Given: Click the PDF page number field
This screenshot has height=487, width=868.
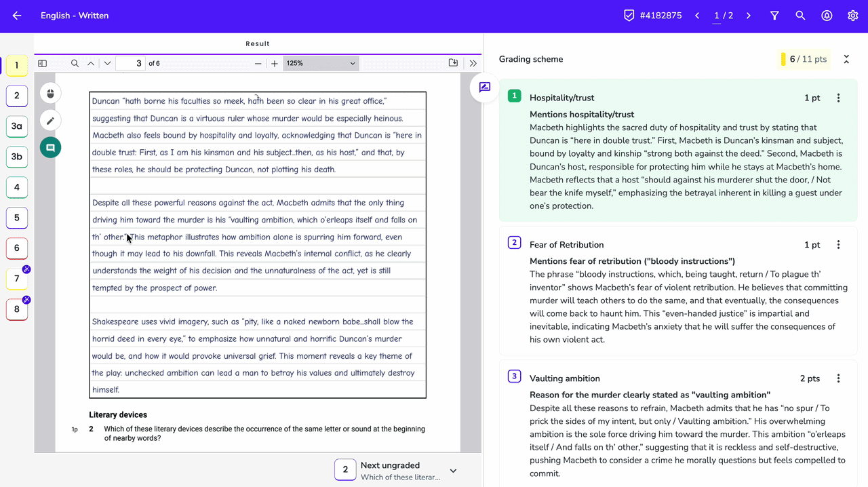Looking at the screenshot, I should coord(131,64).
